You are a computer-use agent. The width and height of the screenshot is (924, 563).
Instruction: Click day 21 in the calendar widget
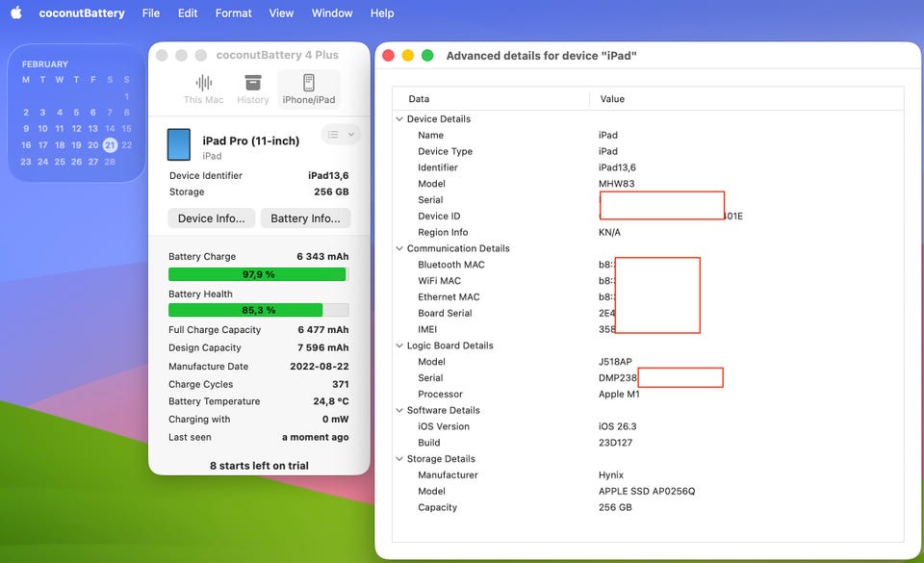(x=110, y=145)
